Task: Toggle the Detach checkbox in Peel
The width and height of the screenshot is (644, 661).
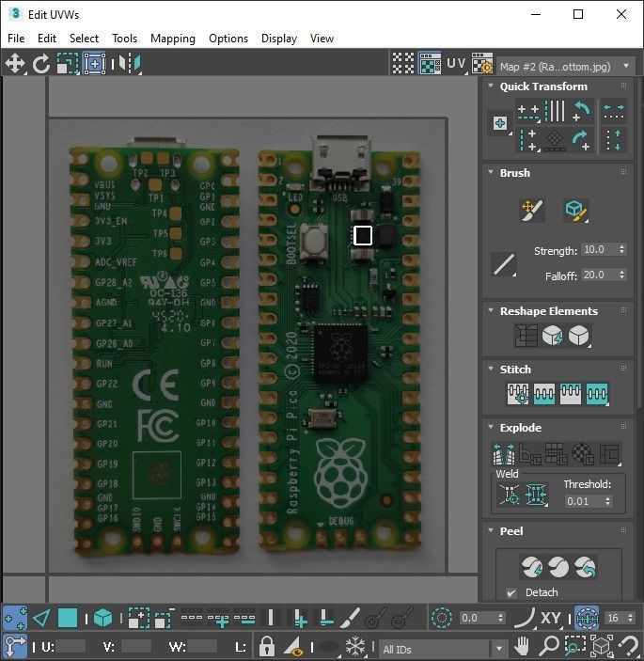Action: coord(511,592)
